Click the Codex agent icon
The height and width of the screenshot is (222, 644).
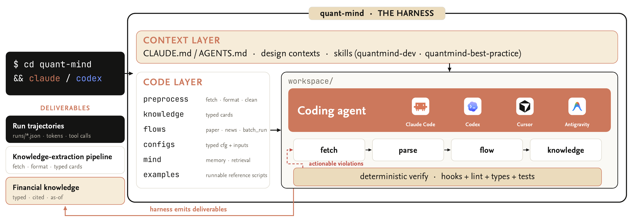pos(473,106)
